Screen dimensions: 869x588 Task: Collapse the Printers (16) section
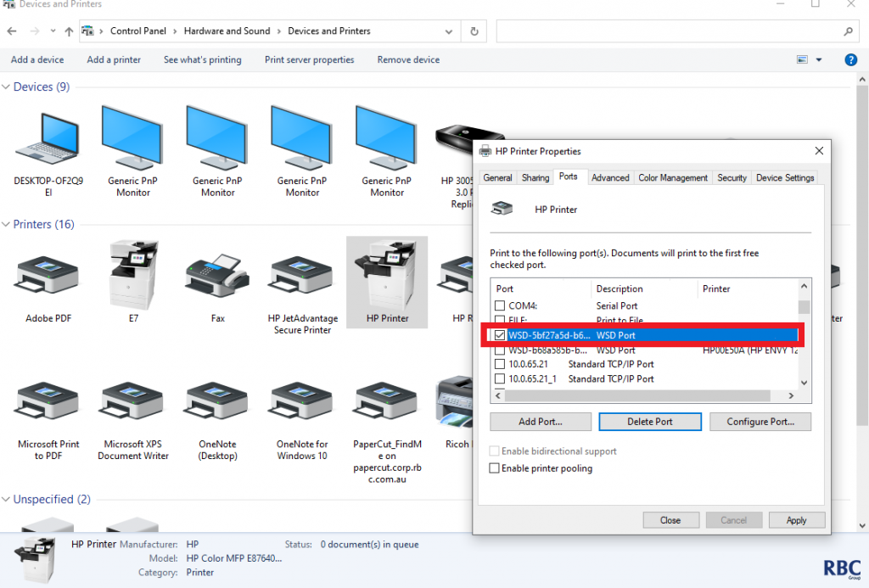click(7, 225)
